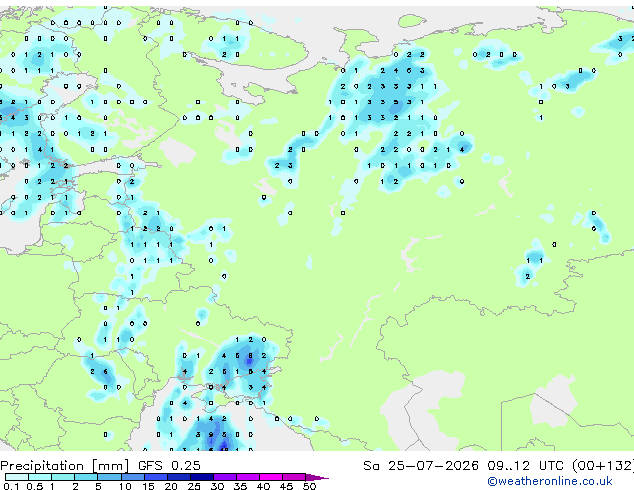Click the "25" legend scale label
Image resolution: width=634 pixels, height=490 pixels.
click(x=194, y=486)
